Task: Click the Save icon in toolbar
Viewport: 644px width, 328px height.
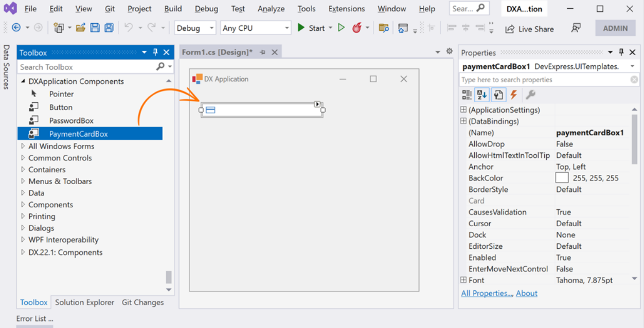Action: (95, 28)
